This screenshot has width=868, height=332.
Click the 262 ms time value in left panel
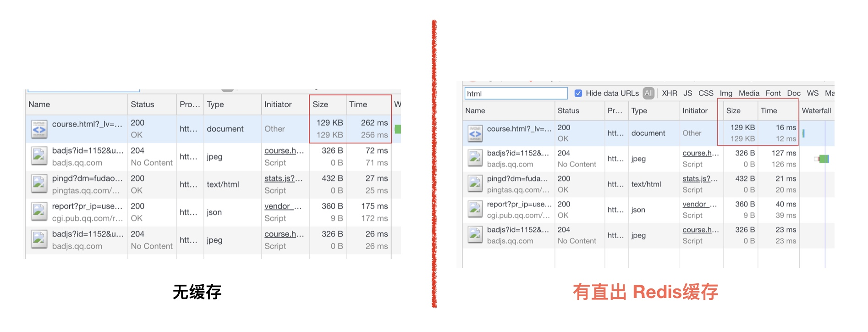coord(374,123)
